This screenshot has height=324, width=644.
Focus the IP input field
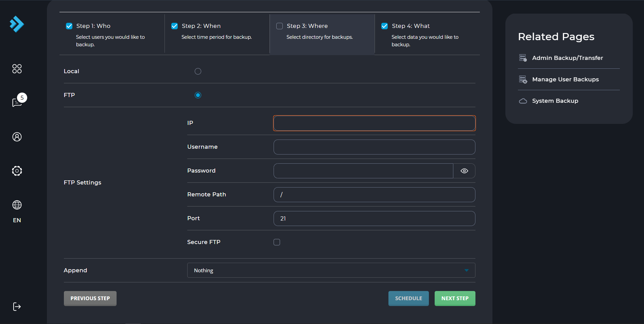pyautogui.click(x=374, y=123)
